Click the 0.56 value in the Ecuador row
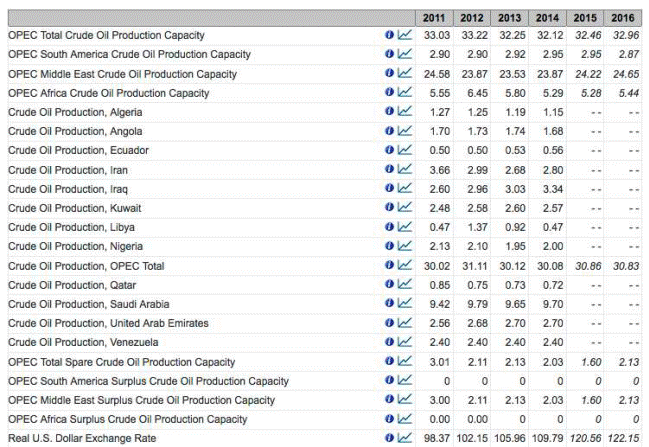Viewport: 649px width, 447px height. (x=553, y=150)
